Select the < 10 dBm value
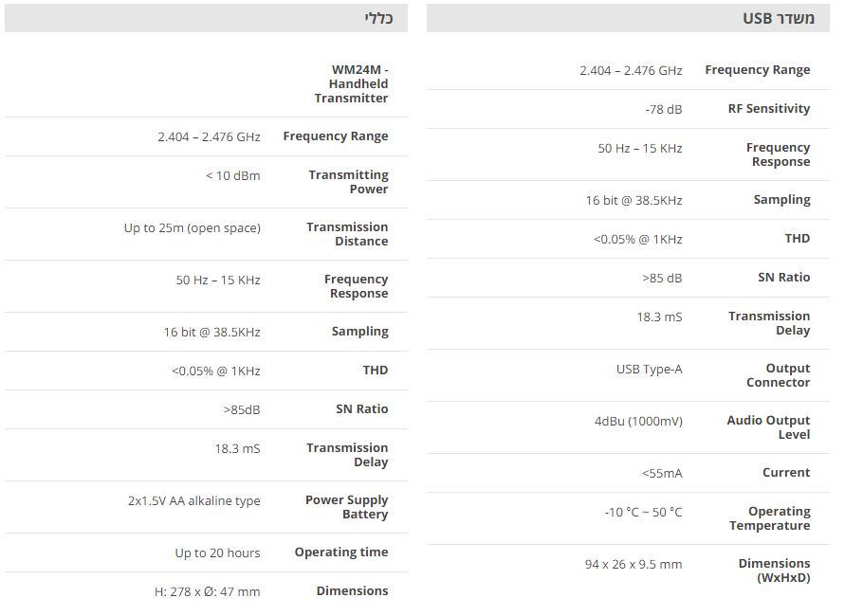 [x=232, y=176]
